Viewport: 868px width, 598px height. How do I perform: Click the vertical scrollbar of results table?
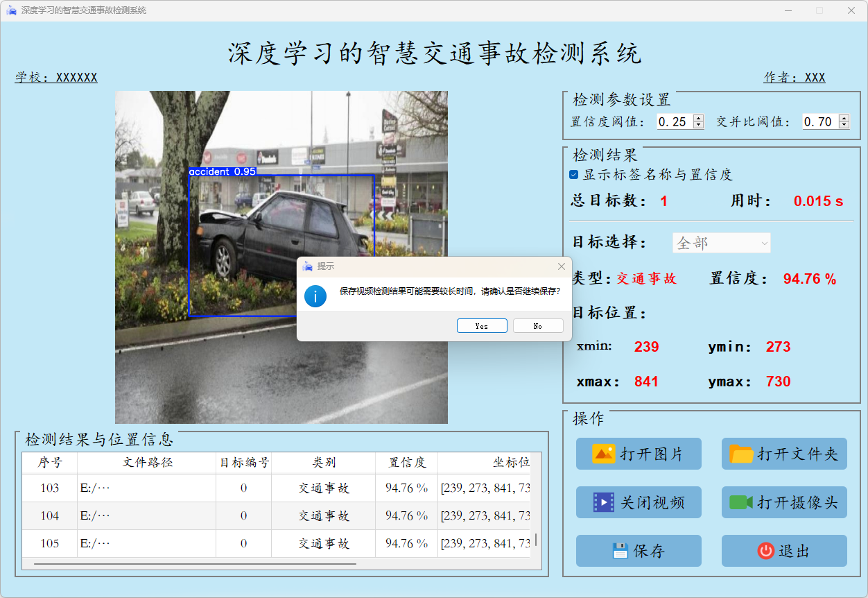coord(535,540)
